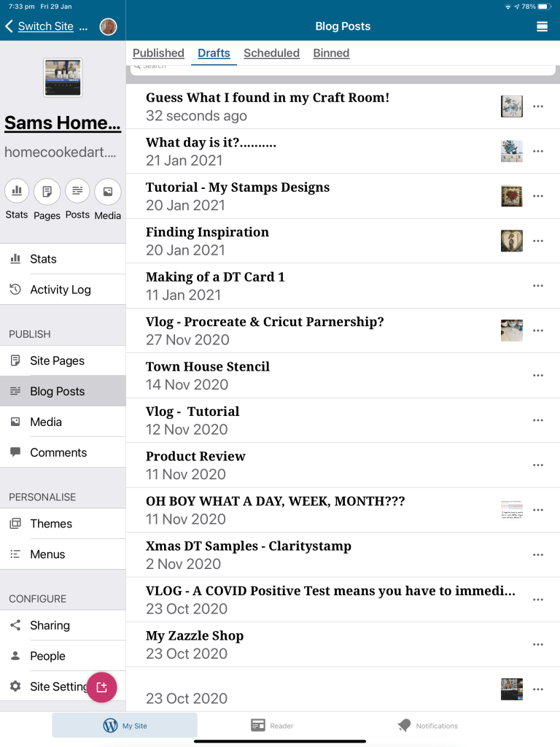The width and height of the screenshot is (560, 747).
Task: Open Activity Log in sidebar
Action: 61,290
